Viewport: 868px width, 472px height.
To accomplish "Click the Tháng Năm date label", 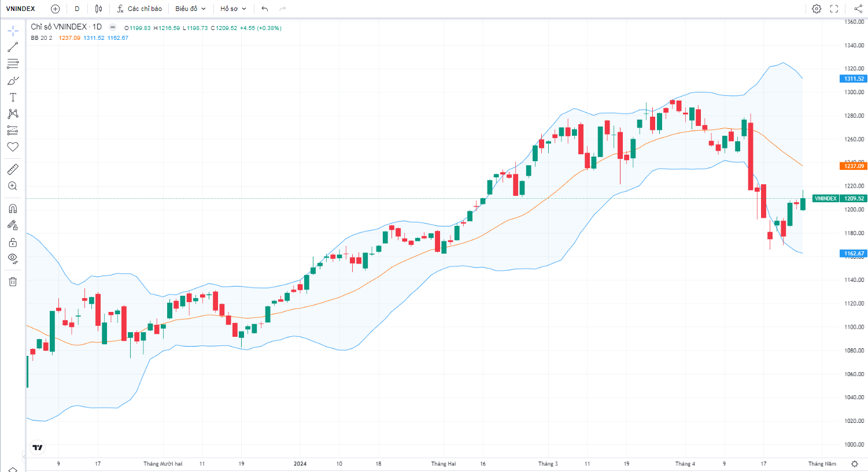I will coord(822,464).
